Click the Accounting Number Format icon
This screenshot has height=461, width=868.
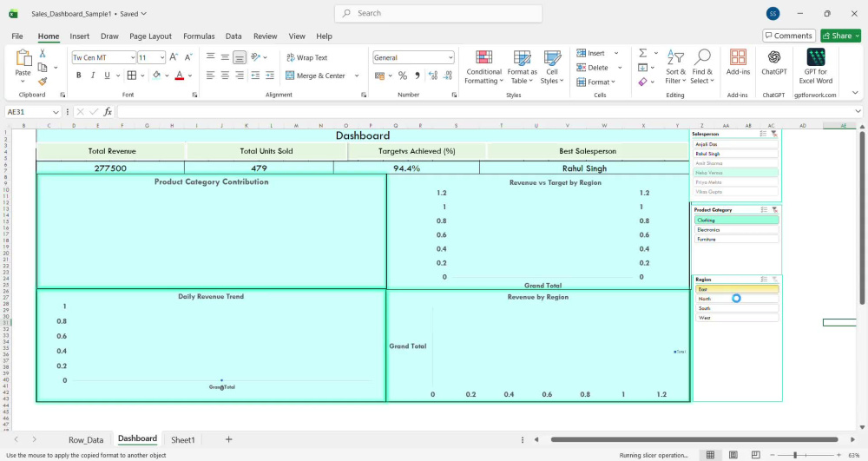coord(379,76)
